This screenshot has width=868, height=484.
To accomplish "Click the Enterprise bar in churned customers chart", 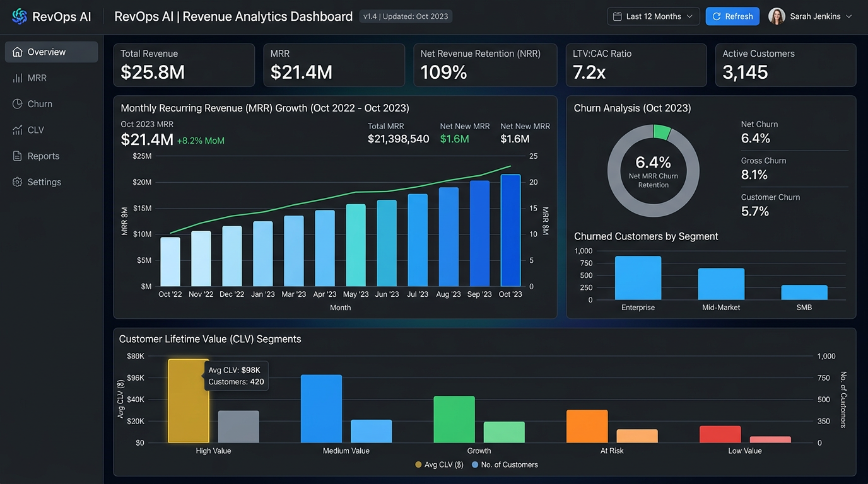I will tap(638, 278).
